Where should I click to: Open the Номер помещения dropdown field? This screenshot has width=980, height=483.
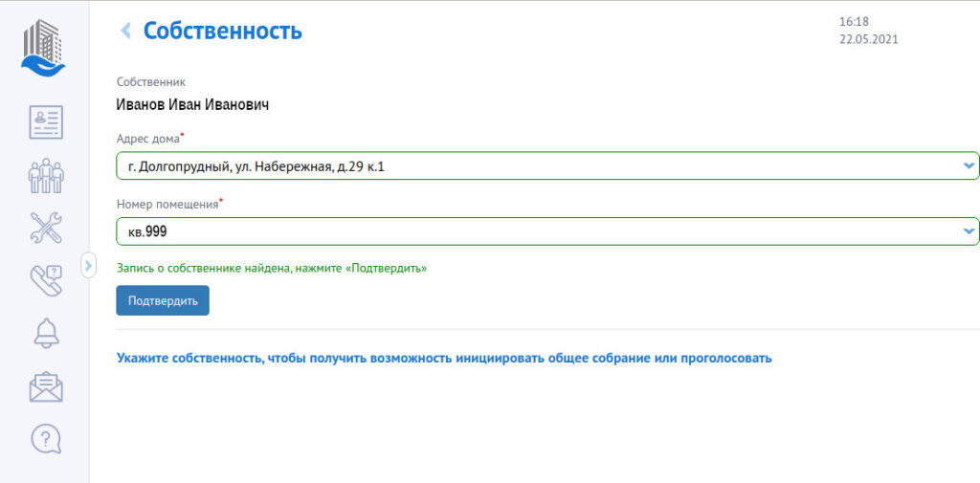[547, 231]
